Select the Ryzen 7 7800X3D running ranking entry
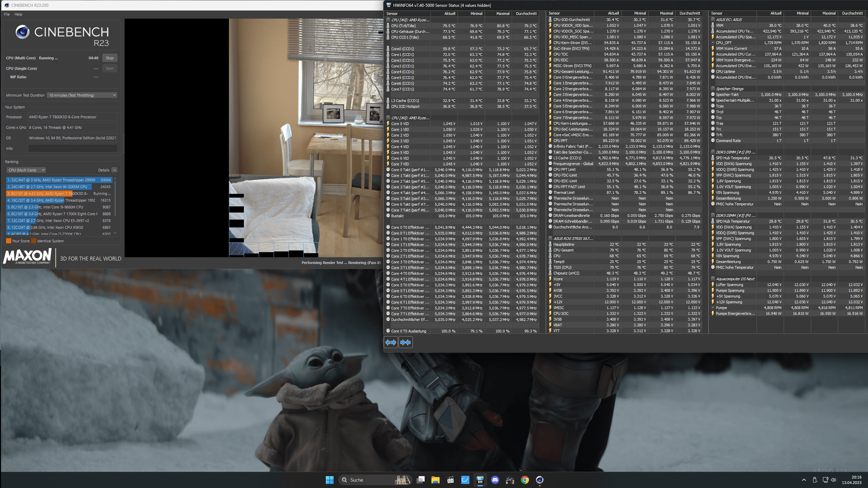Image resolution: width=868 pixels, height=488 pixels. (x=59, y=194)
